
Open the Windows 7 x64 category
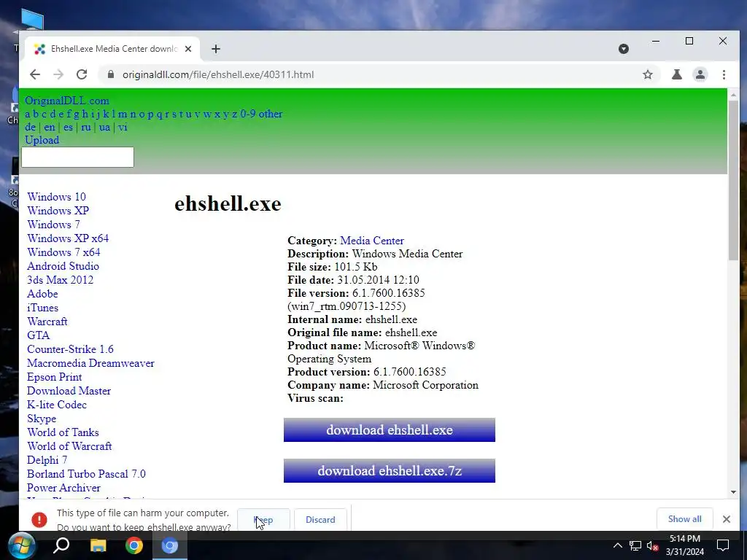(63, 252)
